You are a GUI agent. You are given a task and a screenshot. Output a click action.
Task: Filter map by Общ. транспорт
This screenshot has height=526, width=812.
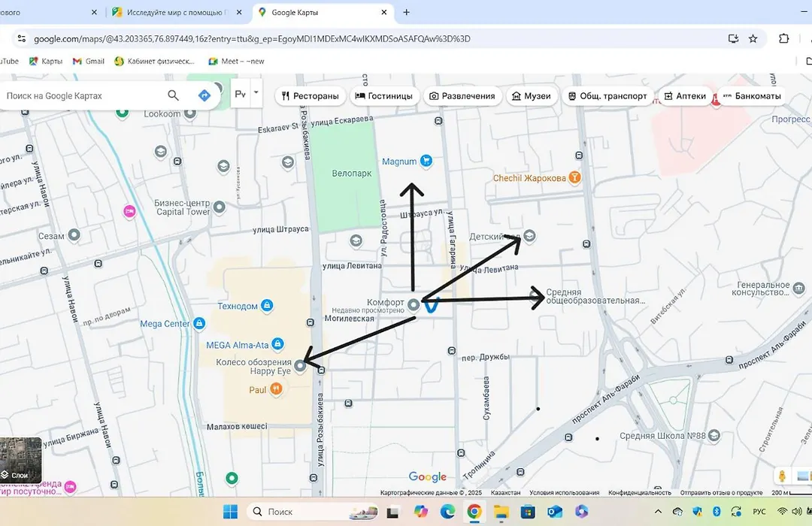608,95
